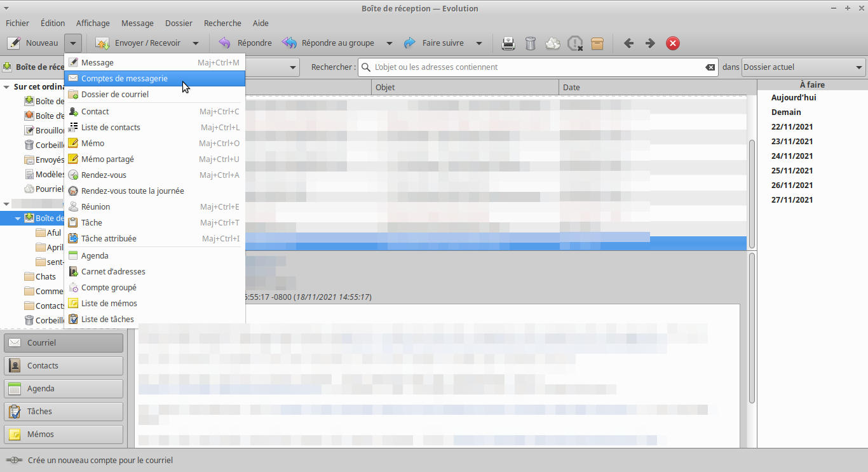Open the Envoyer / Recevoir dropdown arrow
Screen dimensions: 868x472
[196, 43]
